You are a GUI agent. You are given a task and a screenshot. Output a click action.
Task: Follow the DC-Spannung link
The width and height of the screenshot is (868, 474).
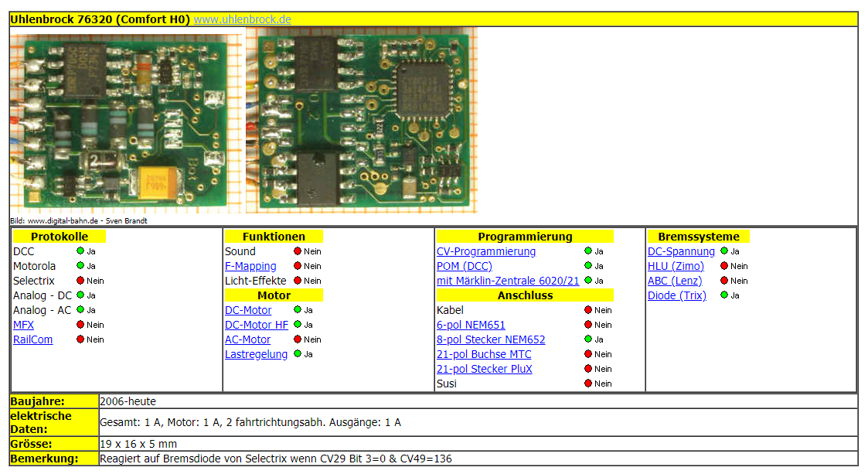click(681, 251)
